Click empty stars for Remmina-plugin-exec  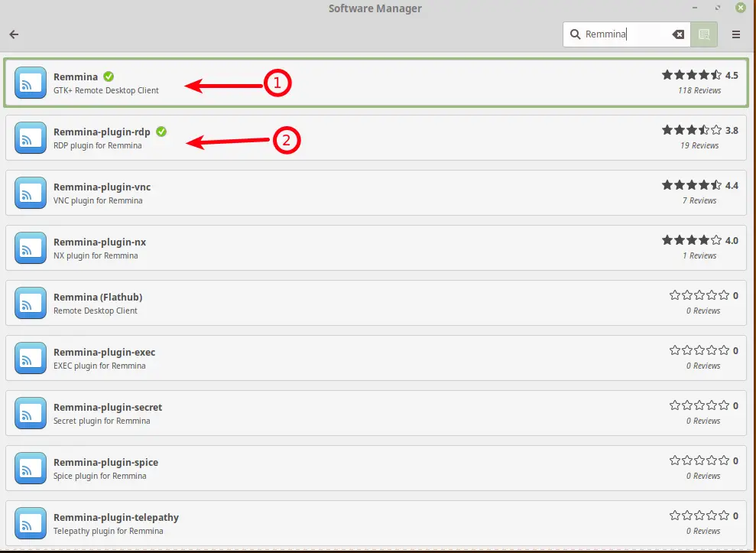pyautogui.click(x=699, y=350)
